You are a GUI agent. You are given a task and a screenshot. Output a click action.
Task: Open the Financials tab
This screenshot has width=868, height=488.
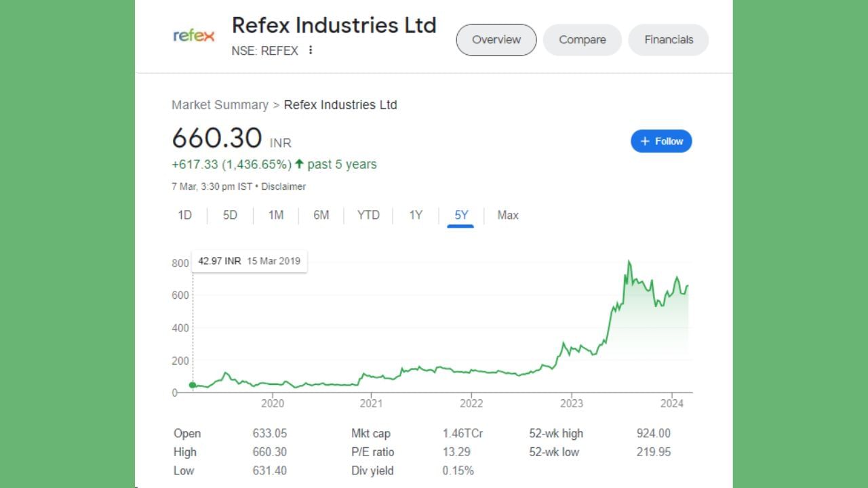coord(668,40)
